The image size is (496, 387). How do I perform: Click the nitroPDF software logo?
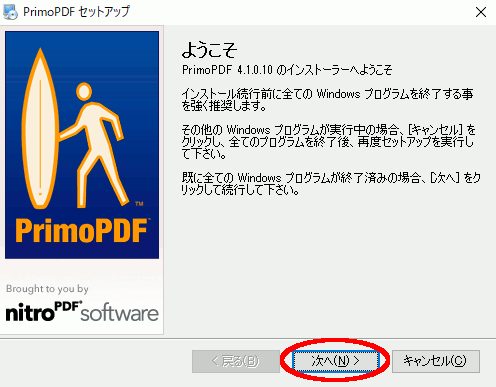pyautogui.click(x=82, y=311)
